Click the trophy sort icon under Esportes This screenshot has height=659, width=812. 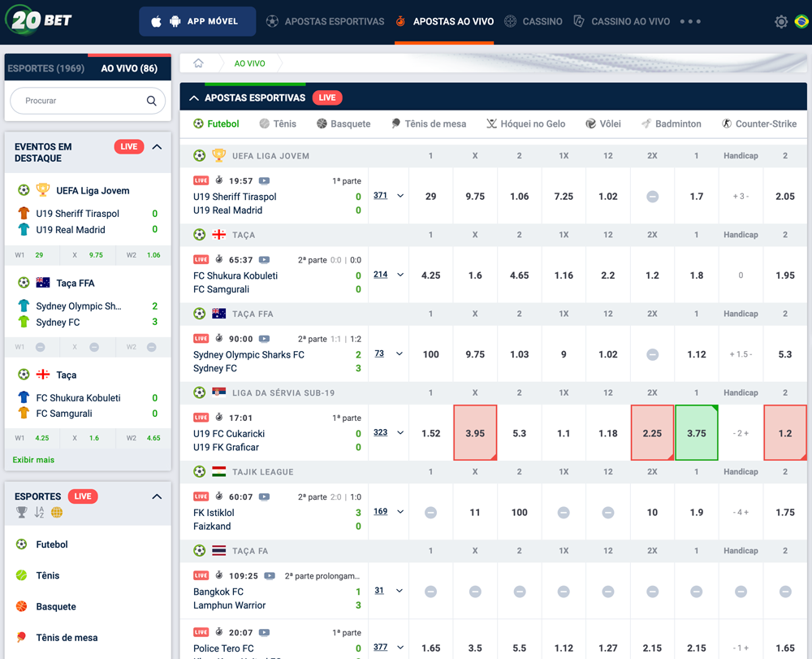click(22, 513)
